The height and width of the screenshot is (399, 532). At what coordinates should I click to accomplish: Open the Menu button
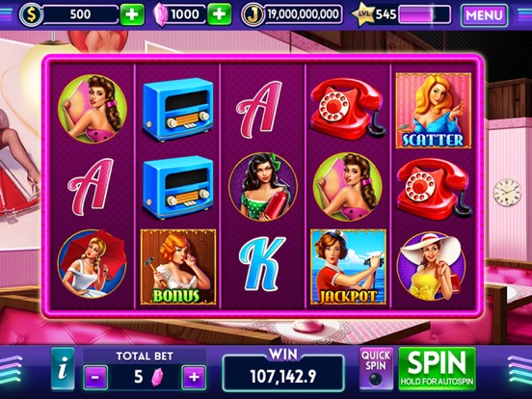pyautogui.click(x=484, y=15)
